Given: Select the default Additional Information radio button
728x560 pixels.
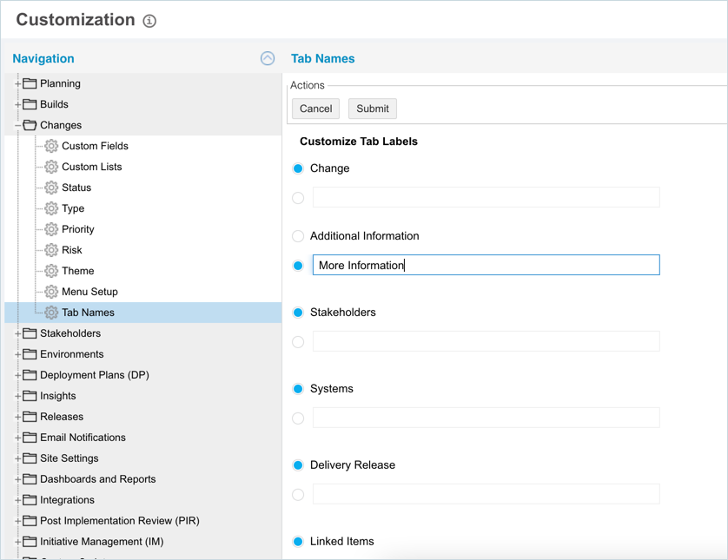Looking at the screenshot, I should (298, 236).
